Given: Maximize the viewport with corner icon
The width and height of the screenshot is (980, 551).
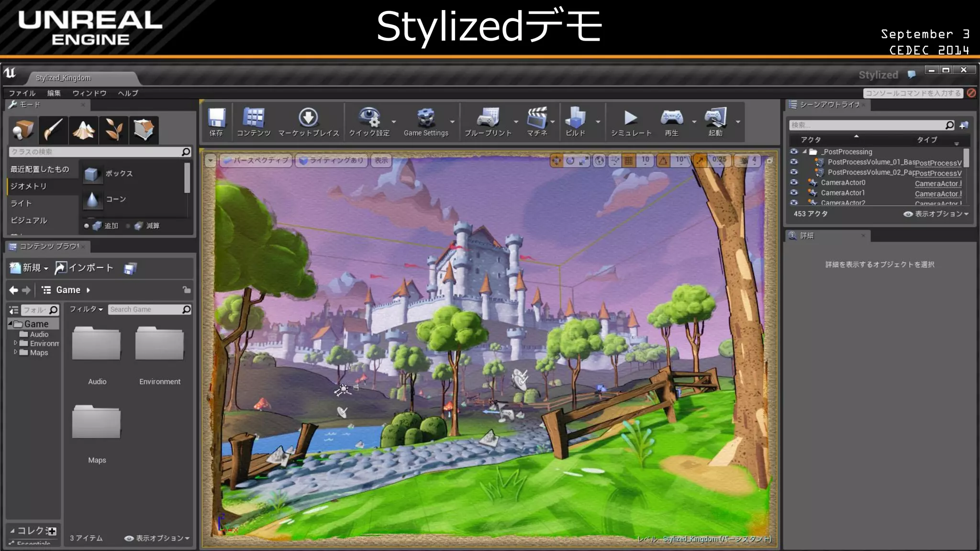Looking at the screenshot, I should click(769, 161).
